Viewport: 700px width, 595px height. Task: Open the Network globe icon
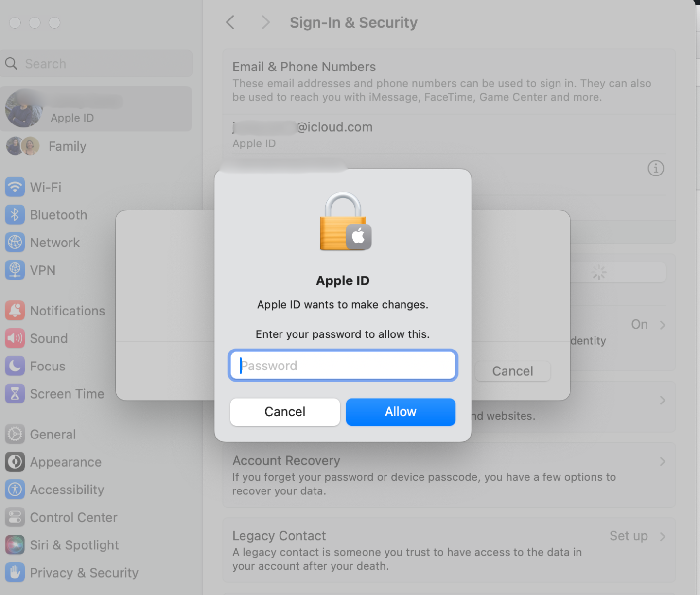pos(15,243)
